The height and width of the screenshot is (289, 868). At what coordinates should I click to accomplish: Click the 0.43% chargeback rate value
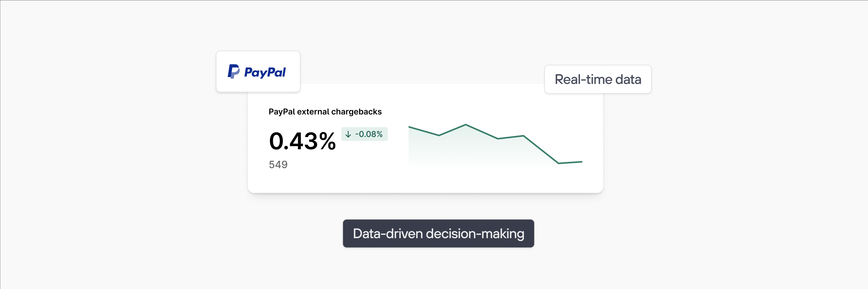click(x=302, y=141)
